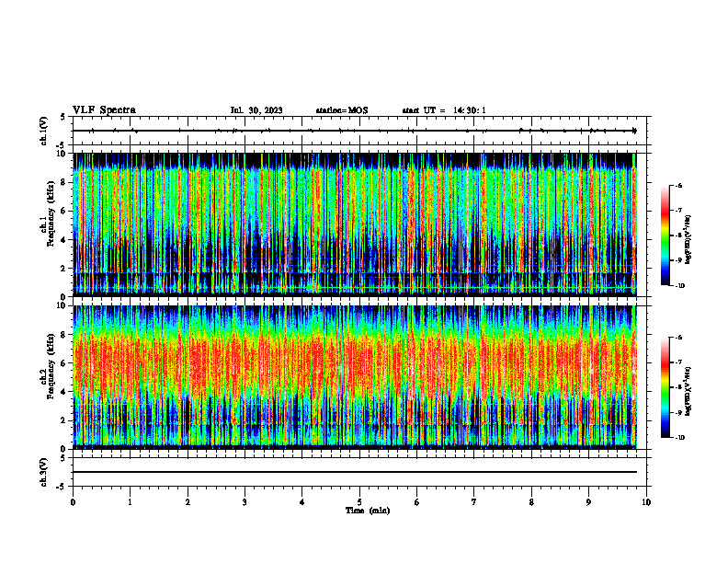The image size is (728, 563).
Task: Select the "Jul. 30, 2023" date text
Action: pos(256,110)
